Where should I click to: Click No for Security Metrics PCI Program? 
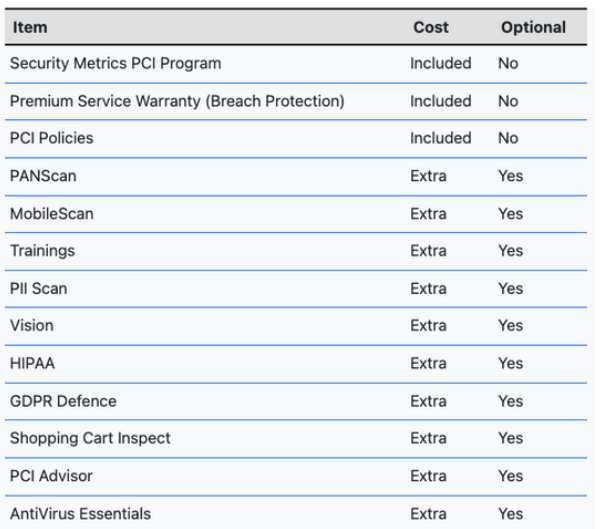pos(508,63)
